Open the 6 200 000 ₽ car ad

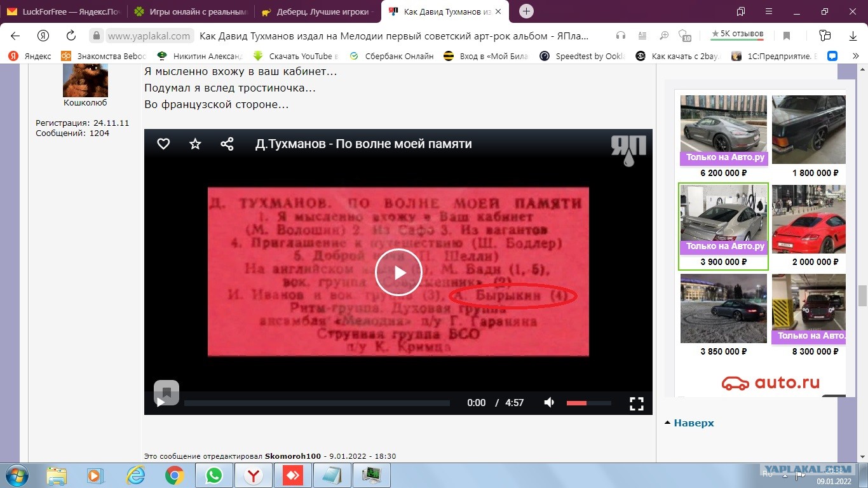pyautogui.click(x=724, y=137)
